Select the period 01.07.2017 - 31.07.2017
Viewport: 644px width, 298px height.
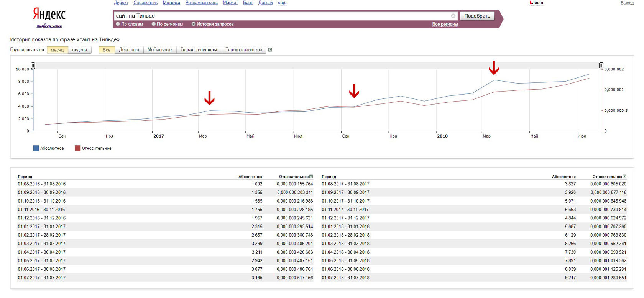pyautogui.click(x=42, y=278)
